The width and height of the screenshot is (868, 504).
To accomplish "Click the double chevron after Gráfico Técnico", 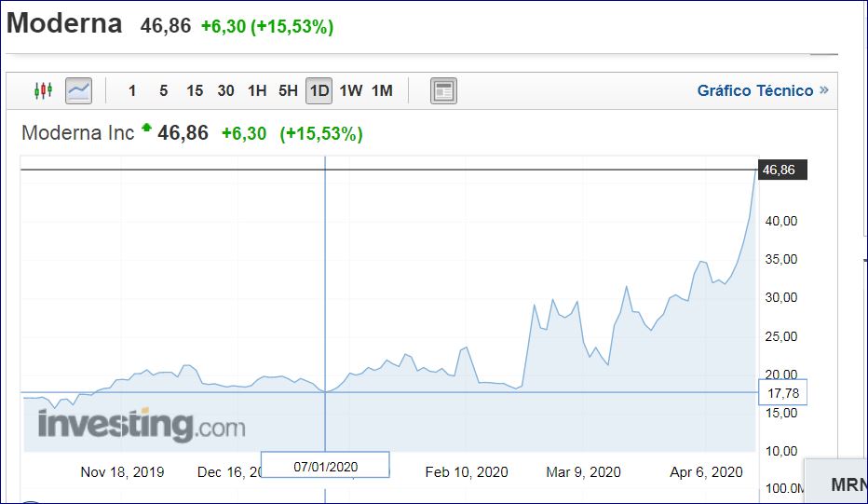I will click(x=823, y=91).
